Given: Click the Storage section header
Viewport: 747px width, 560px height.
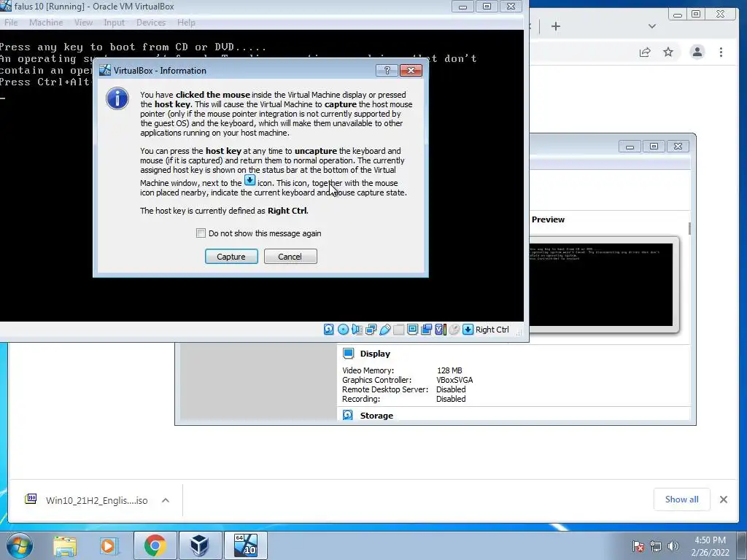Looking at the screenshot, I should click(376, 415).
